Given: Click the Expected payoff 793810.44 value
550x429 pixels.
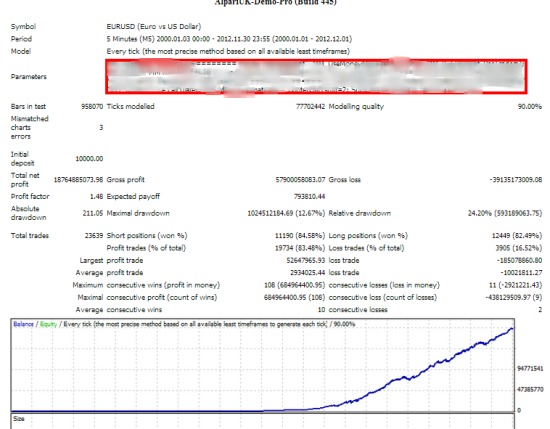Looking at the screenshot, I should 309,196.
